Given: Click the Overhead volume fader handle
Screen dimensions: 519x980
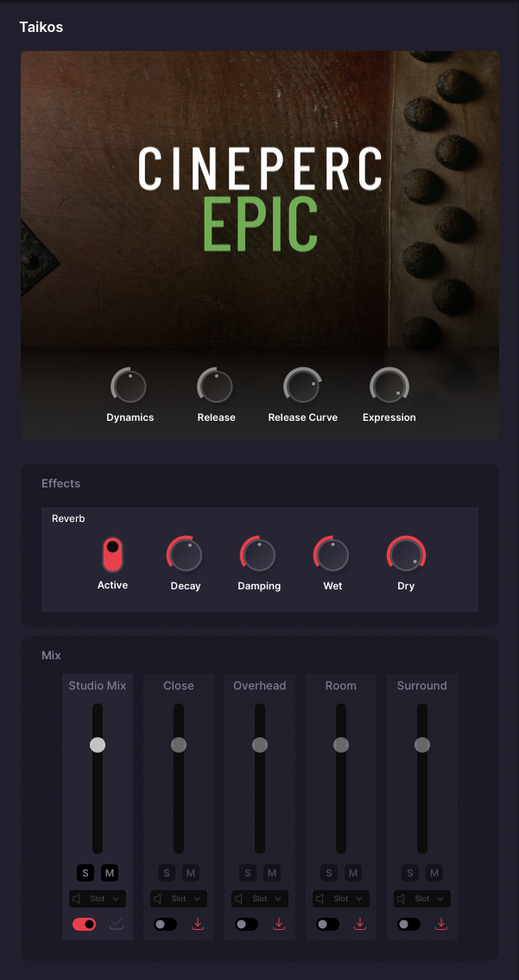Looking at the screenshot, I should point(260,744).
